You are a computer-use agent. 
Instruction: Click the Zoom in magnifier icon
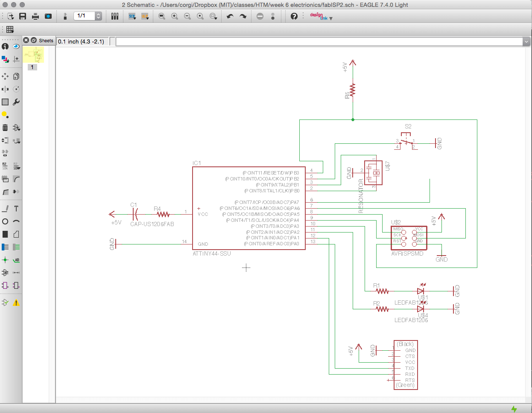[x=175, y=16]
